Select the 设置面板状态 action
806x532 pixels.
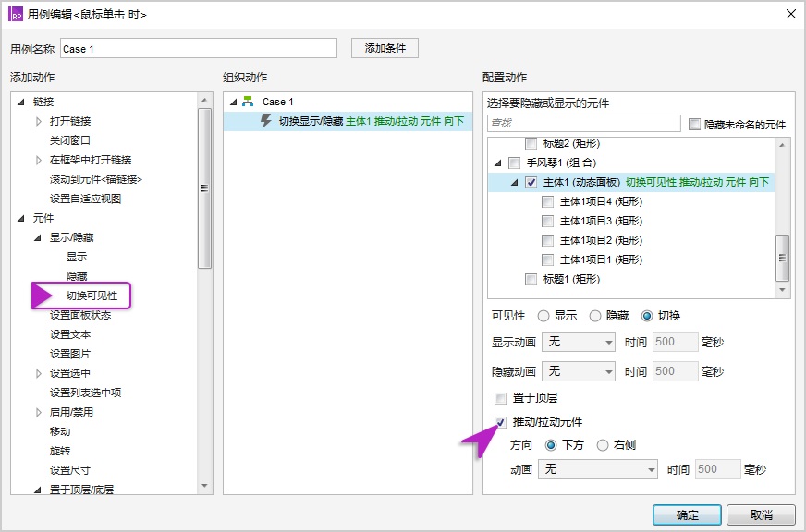click(80, 315)
